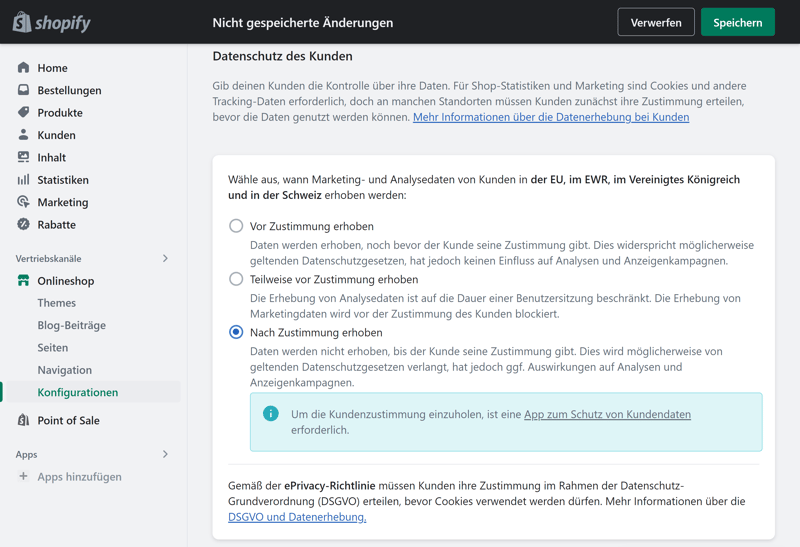This screenshot has height=547, width=800.
Task: Click the plus icon for Apps hinzufügen
Action: (x=23, y=477)
